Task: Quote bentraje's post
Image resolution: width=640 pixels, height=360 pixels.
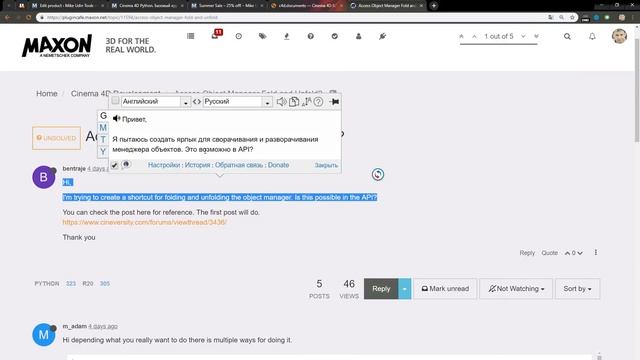Action: 549,253
